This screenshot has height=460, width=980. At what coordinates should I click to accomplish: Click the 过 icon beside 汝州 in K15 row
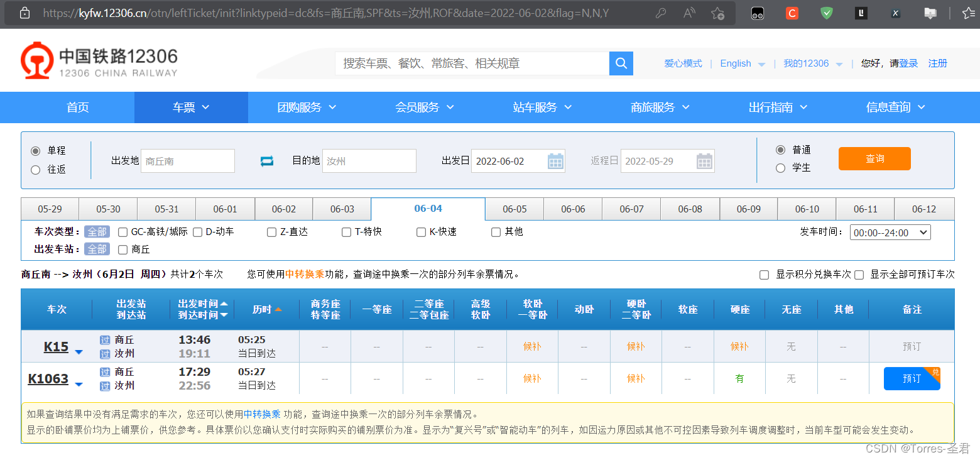(105, 354)
